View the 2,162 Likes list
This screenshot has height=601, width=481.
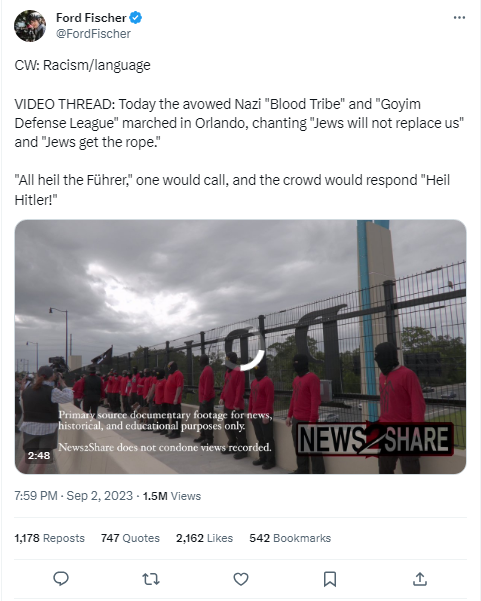click(x=204, y=538)
